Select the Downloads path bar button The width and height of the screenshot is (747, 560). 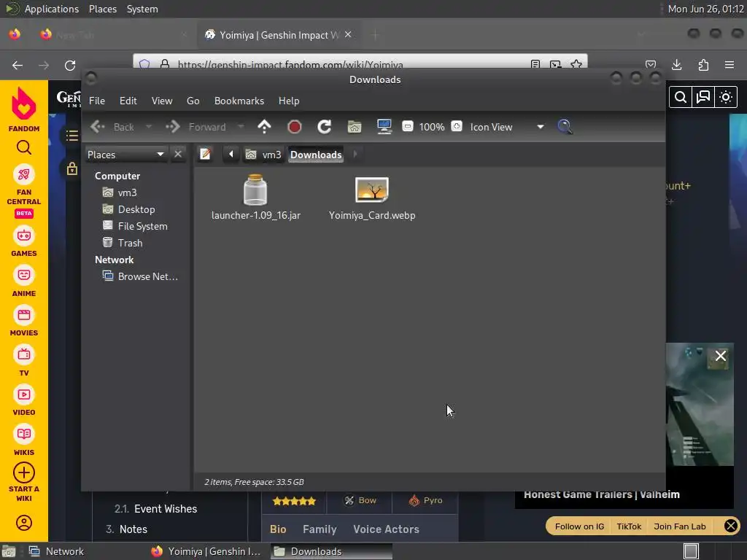pos(316,155)
